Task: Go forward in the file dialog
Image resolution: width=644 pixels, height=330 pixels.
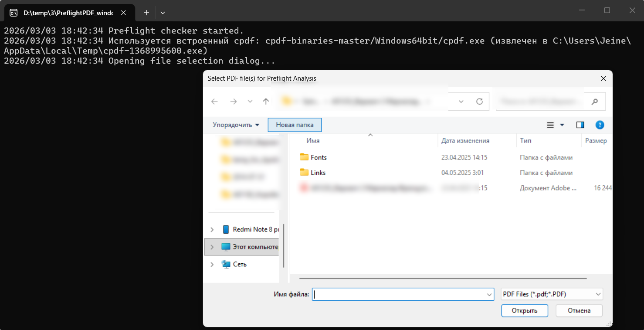Action: pyautogui.click(x=234, y=102)
